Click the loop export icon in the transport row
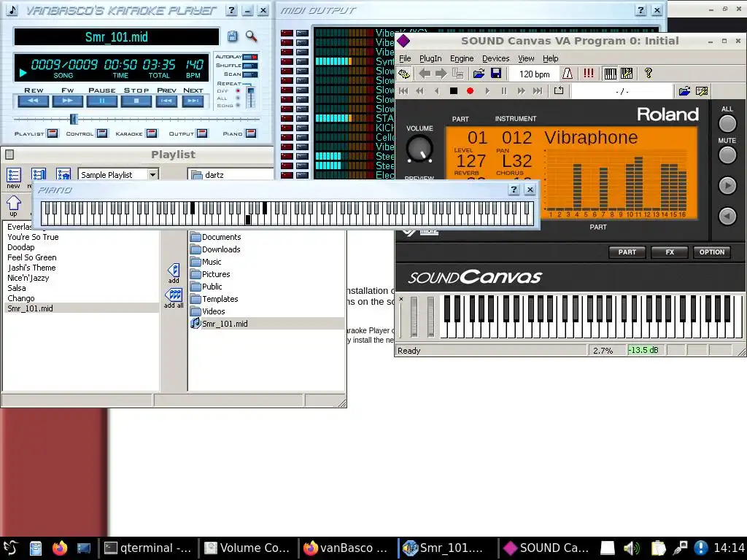 559,90
